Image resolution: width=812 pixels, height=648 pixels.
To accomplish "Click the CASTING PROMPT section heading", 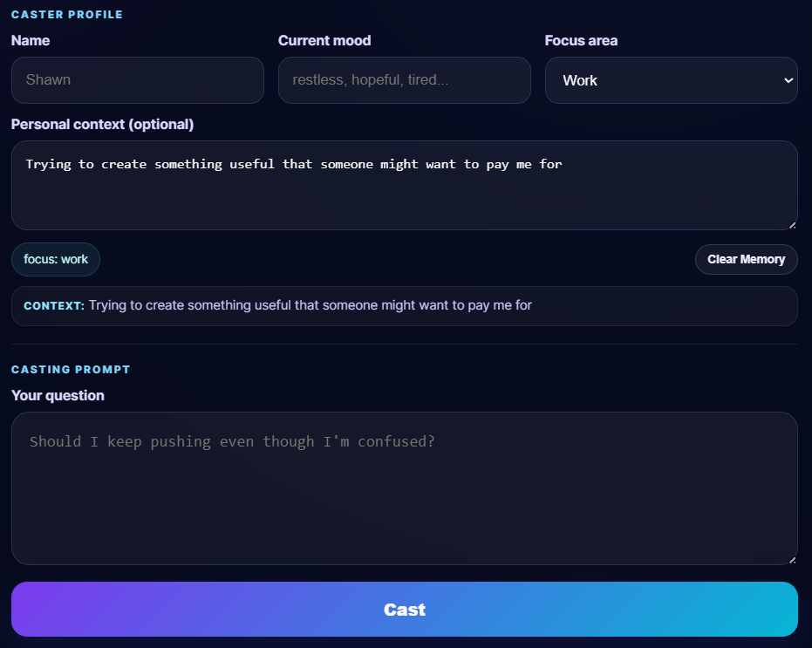I will pos(71,369).
